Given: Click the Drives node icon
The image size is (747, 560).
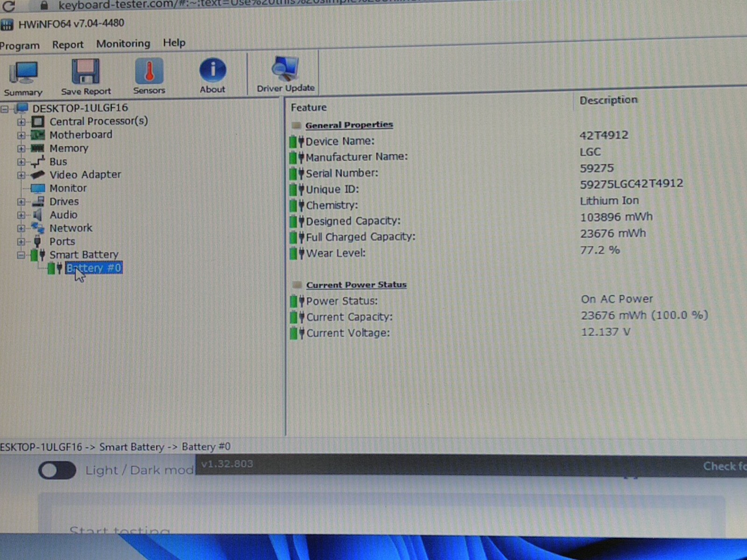Looking at the screenshot, I should pyautogui.click(x=38, y=202).
